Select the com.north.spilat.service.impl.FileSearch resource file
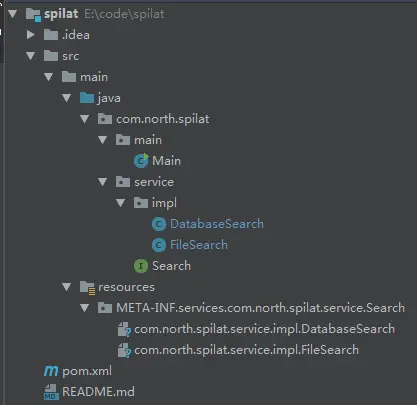 pos(238,350)
